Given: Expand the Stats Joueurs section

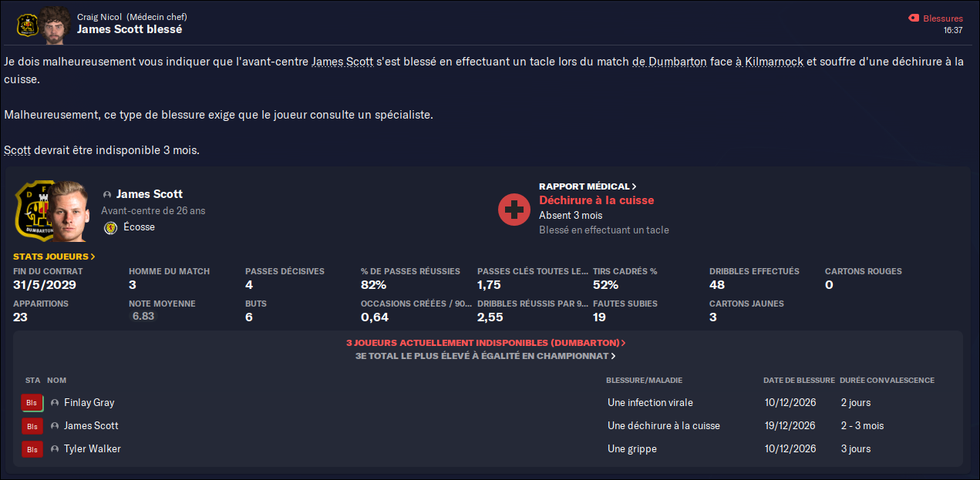Looking at the screenshot, I should [54, 257].
